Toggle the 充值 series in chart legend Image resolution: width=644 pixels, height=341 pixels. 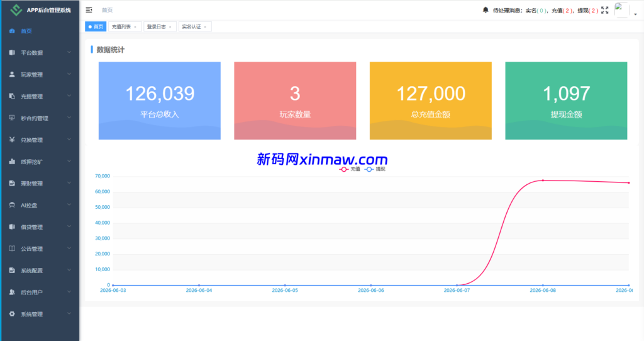coord(350,169)
